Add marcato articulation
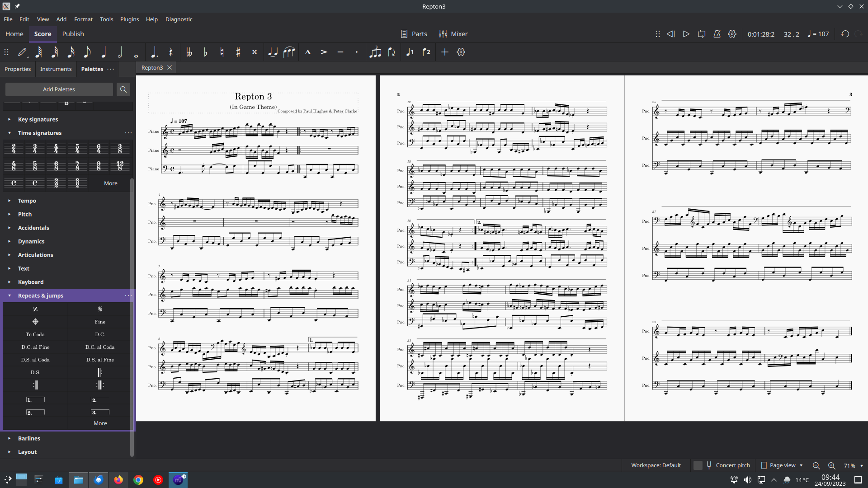Viewport: 868px width, 488px height. (307, 52)
